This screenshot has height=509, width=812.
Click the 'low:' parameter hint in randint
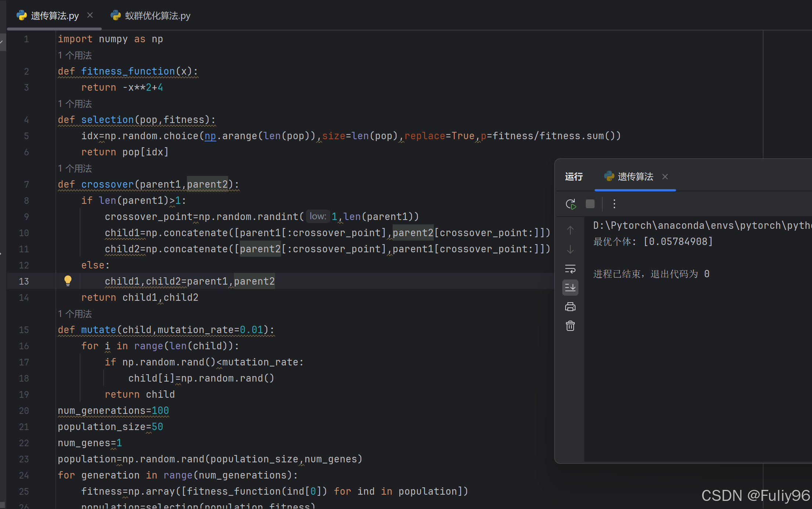click(318, 216)
